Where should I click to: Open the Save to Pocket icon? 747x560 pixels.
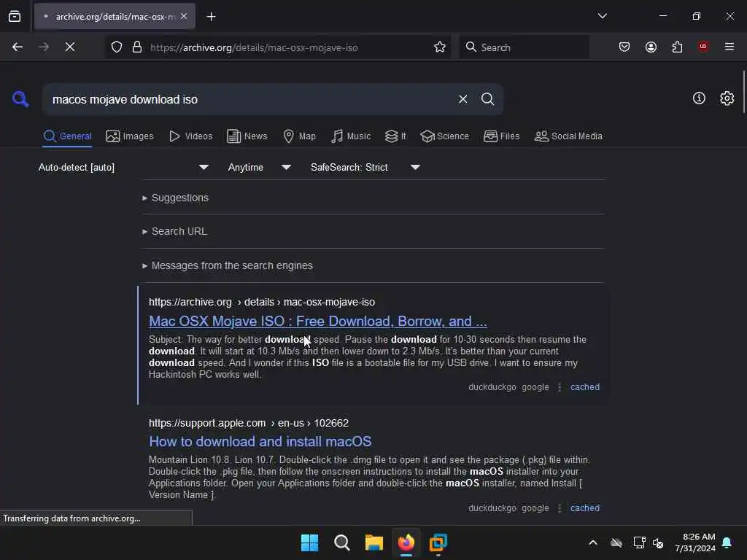pos(624,47)
